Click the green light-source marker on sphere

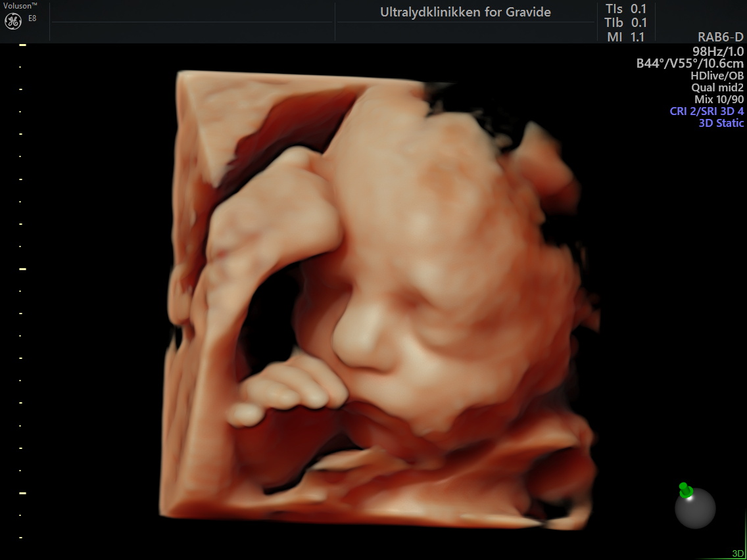click(685, 490)
